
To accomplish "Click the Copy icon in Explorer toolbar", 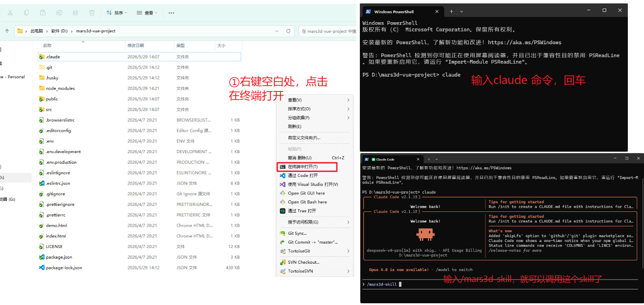I will 26,13.
